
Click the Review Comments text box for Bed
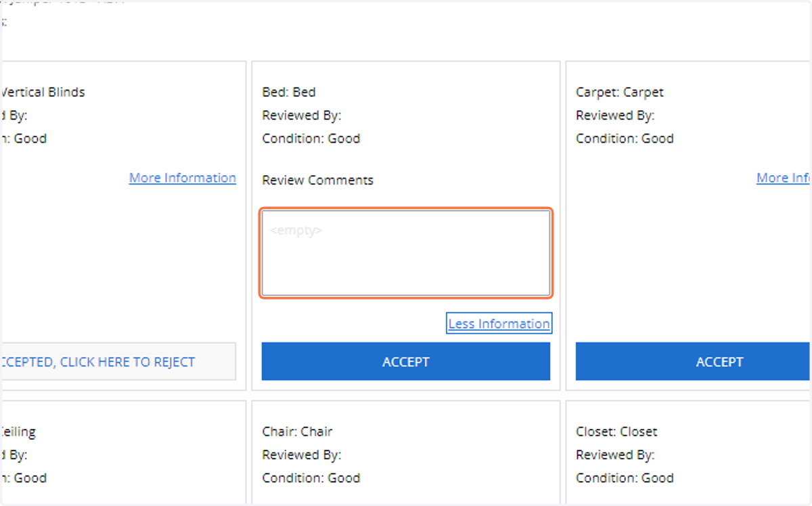[406, 253]
